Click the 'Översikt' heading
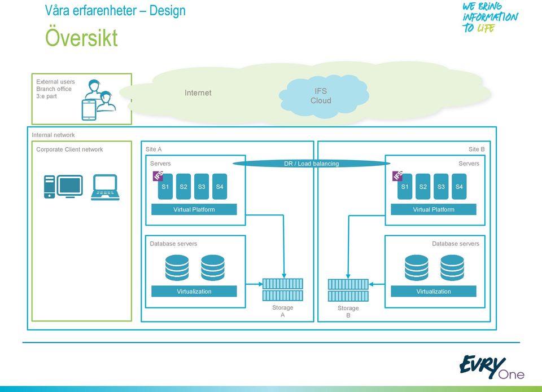This screenshot has width=542, height=392. coord(81,37)
